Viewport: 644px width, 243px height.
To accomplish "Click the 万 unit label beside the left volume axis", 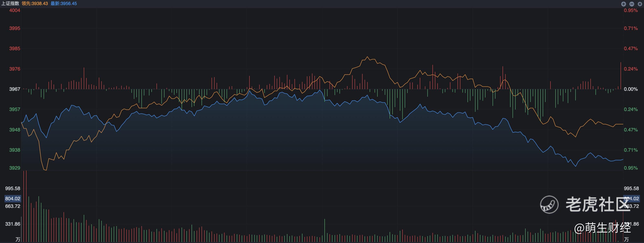I will click(x=18, y=240).
